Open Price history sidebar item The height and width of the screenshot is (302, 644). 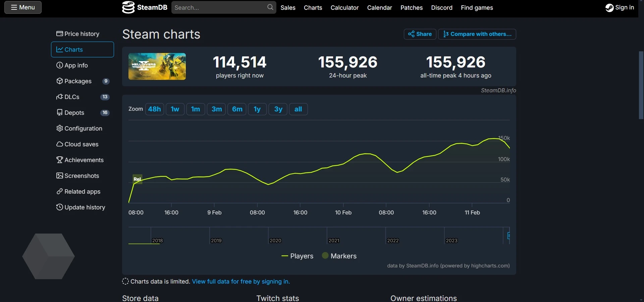pos(82,34)
